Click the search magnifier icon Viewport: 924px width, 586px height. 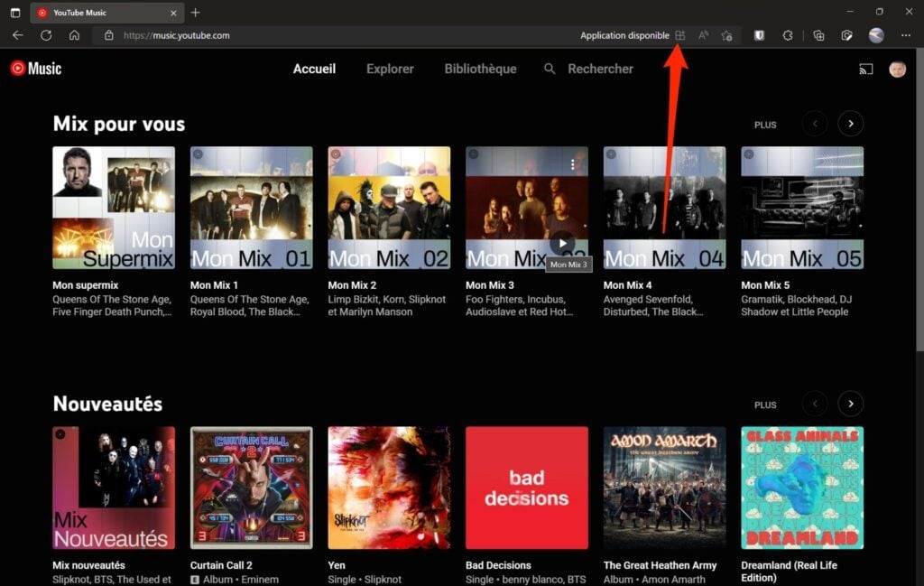(x=550, y=69)
